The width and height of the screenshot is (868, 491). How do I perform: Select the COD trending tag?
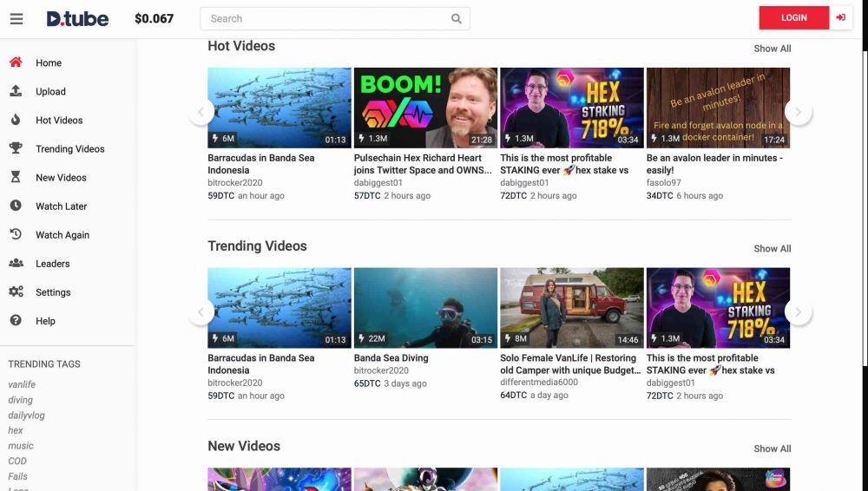17,462
